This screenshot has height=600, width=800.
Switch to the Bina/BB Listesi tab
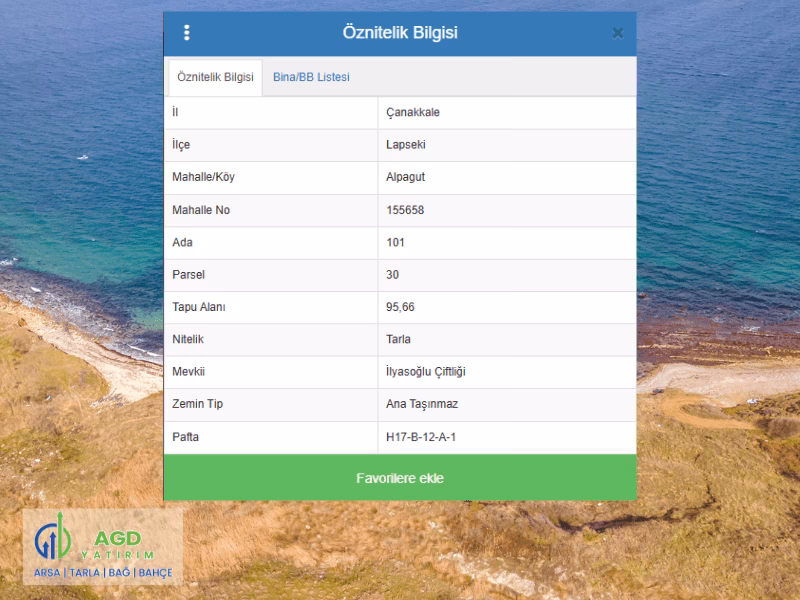pyautogui.click(x=311, y=77)
